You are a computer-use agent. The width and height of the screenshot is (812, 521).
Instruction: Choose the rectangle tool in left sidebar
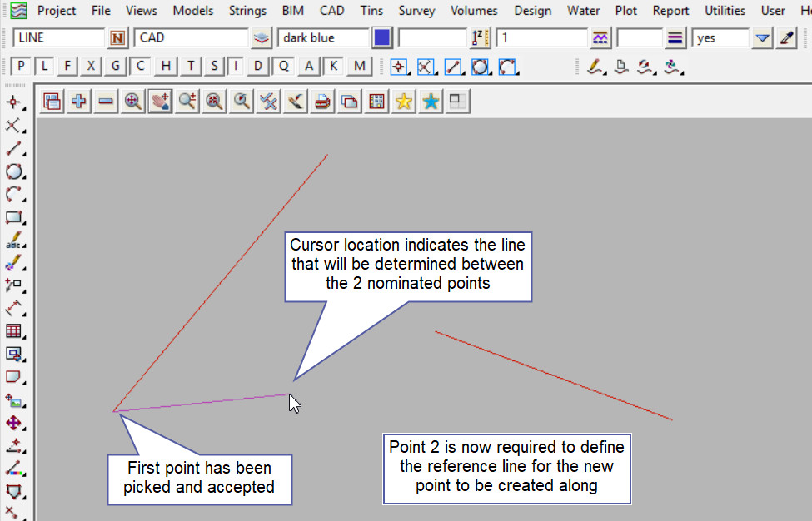(13, 218)
